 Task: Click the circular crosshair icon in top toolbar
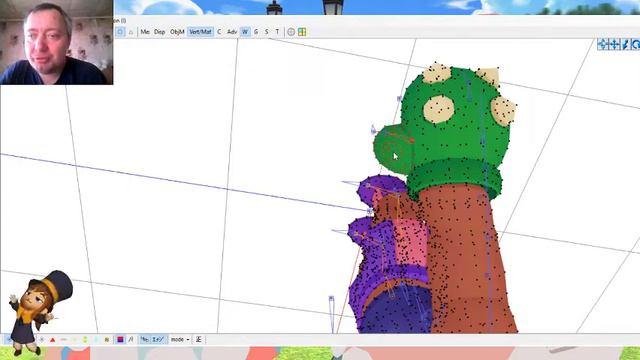click(291, 32)
